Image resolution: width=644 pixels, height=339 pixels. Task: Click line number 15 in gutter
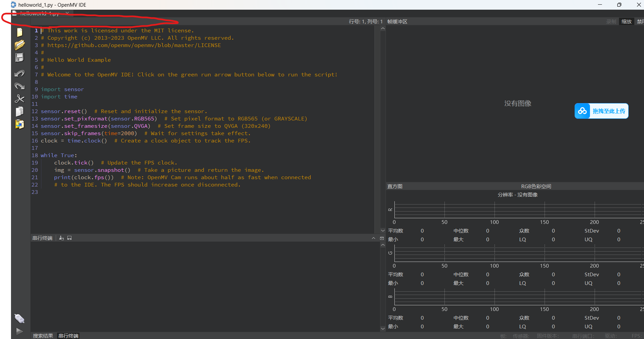[35, 133]
